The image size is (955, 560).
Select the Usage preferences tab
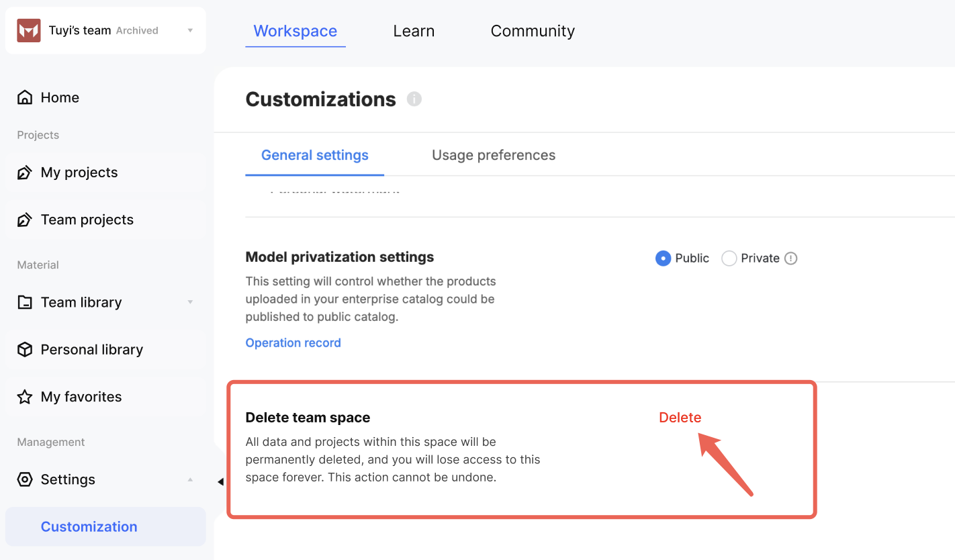[494, 155]
